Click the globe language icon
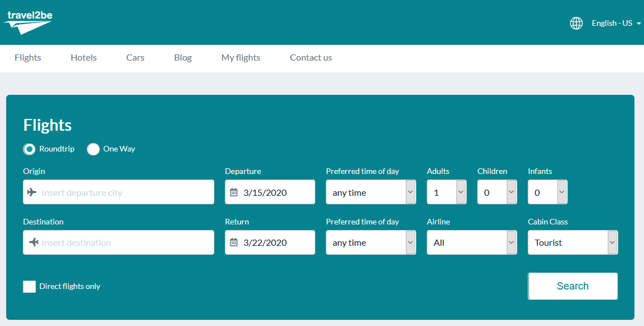This screenshot has height=326, width=644. [576, 23]
